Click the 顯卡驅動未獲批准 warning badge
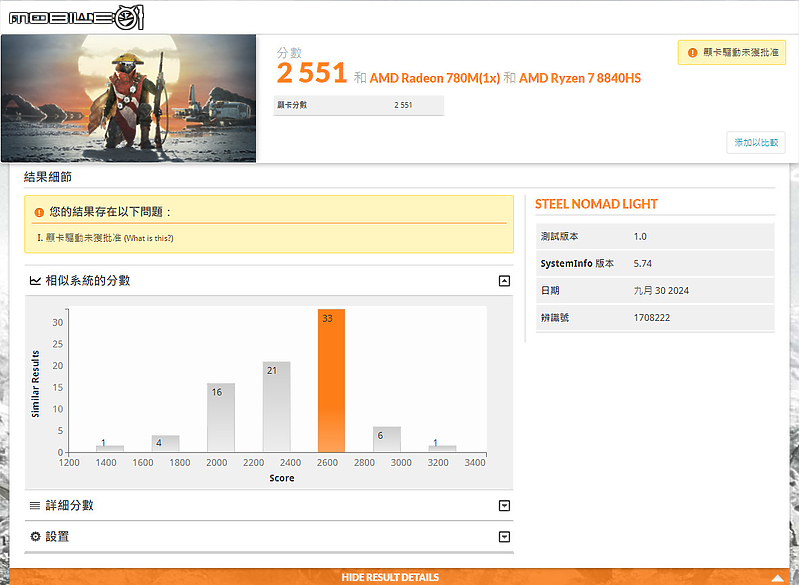Screen dimensions: 799x585 732,52
